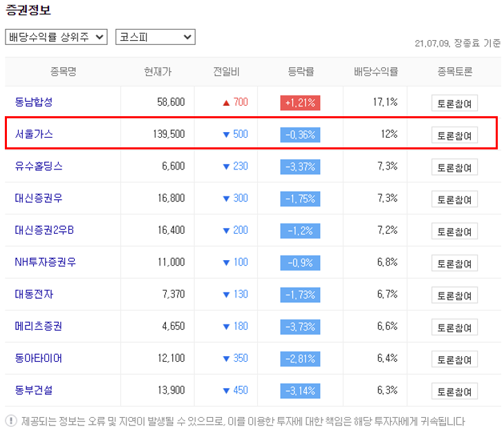Click the -1.2% change badge
The height and width of the screenshot is (433, 504).
(x=300, y=231)
